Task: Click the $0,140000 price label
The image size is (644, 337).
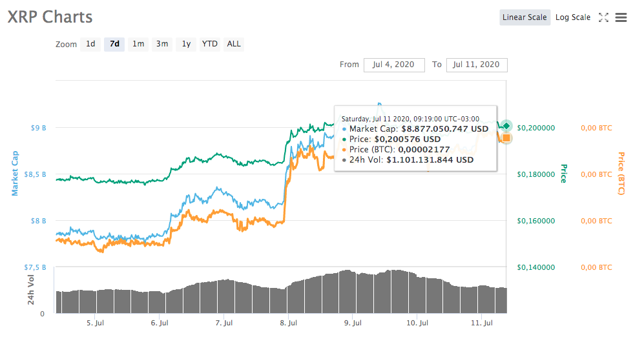Action: point(536,267)
